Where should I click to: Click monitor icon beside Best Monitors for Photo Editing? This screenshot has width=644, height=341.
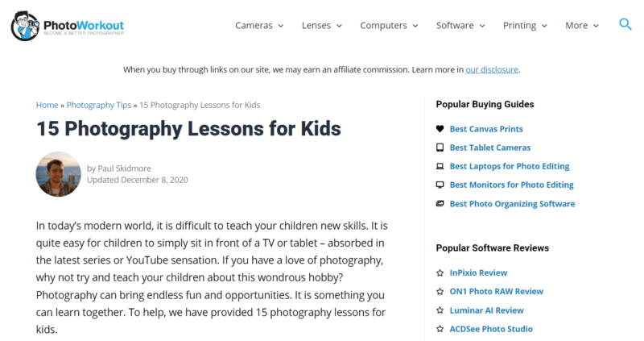pyautogui.click(x=440, y=185)
